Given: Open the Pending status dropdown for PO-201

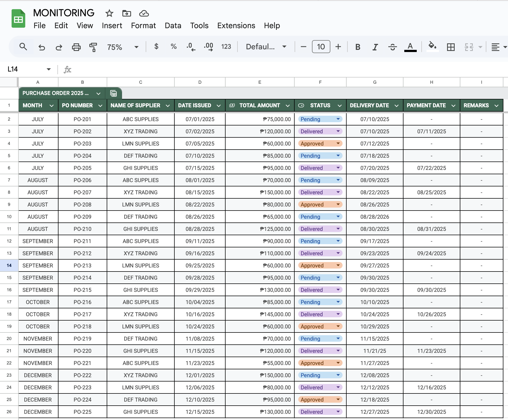Looking at the screenshot, I should point(338,119).
